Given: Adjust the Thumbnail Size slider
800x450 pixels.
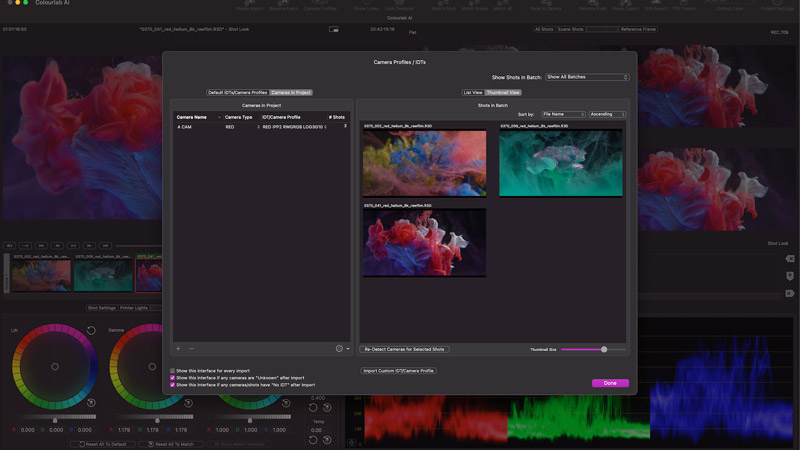Looking at the screenshot, I should [x=604, y=349].
